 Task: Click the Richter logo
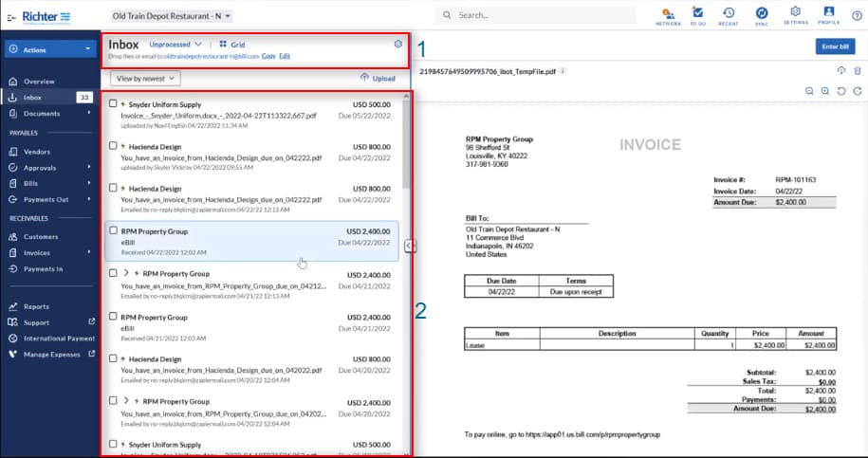(46, 16)
